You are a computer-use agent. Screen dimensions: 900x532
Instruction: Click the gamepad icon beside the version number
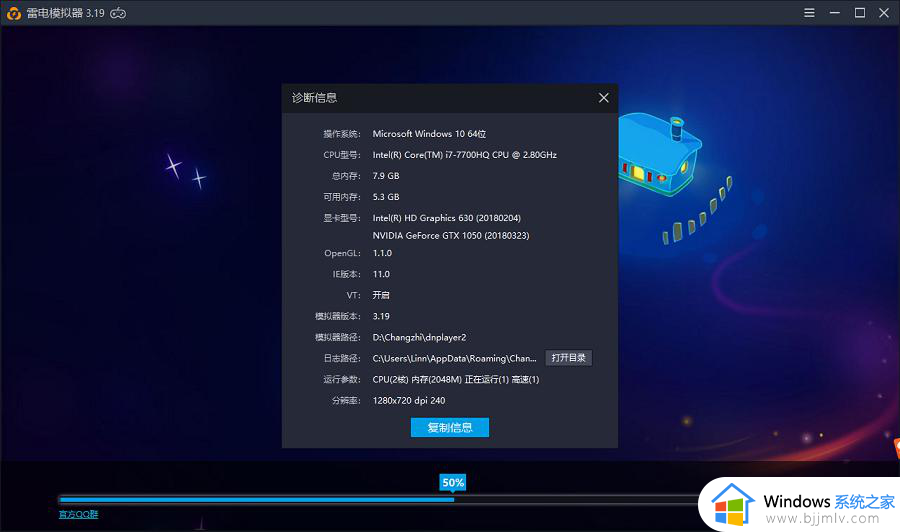click(118, 13)
